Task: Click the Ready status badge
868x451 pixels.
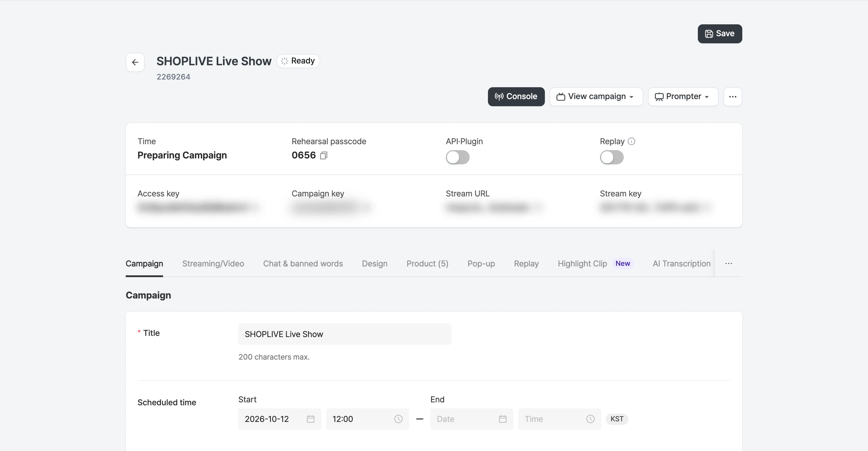Action: pyautogui.click(x=298, y=61)
